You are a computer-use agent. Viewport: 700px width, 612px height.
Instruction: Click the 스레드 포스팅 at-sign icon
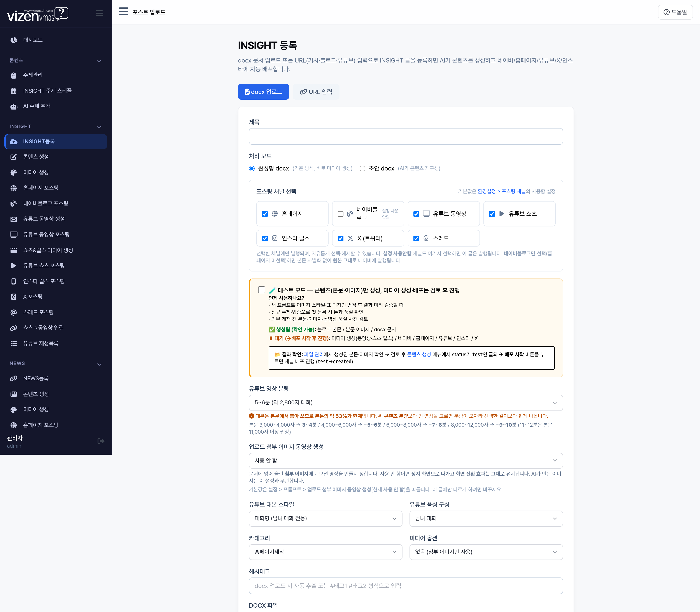coord(14,313)
